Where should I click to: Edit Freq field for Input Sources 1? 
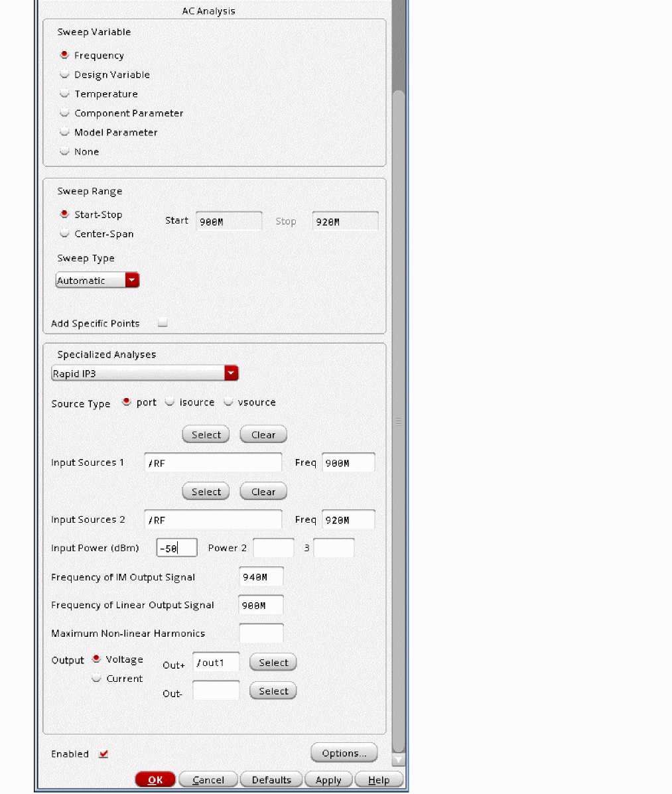point(348,463)
